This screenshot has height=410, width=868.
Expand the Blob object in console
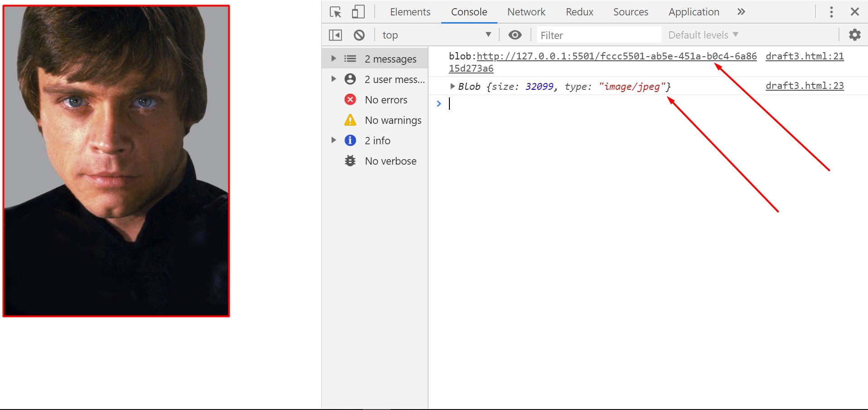click(x=452, y=86)
